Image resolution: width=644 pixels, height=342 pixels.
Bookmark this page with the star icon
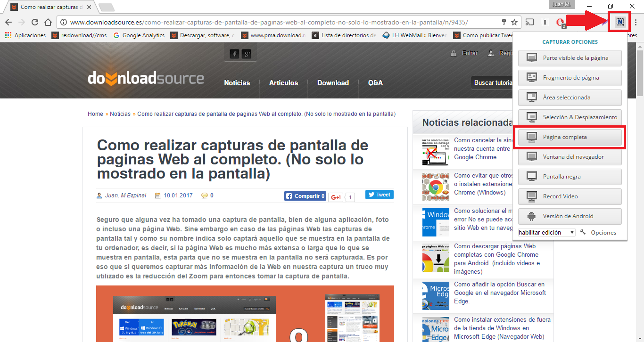click(514, 22)
